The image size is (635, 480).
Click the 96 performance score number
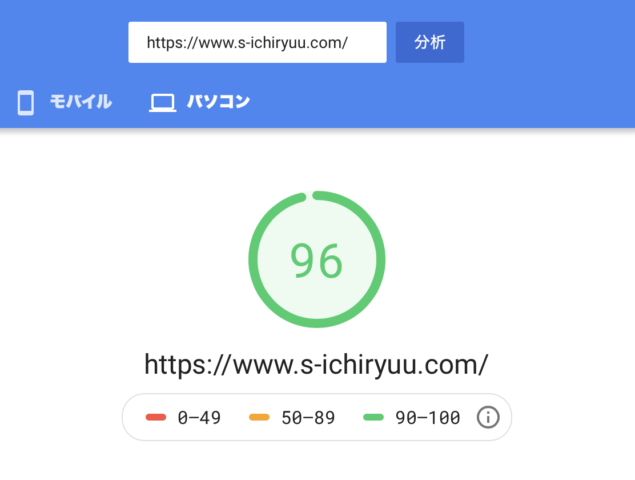316,261
